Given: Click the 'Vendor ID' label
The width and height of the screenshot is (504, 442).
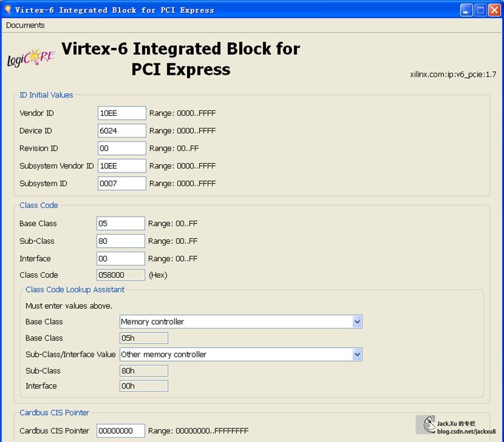Looking at the screenshot, I should tap(37, 113).
